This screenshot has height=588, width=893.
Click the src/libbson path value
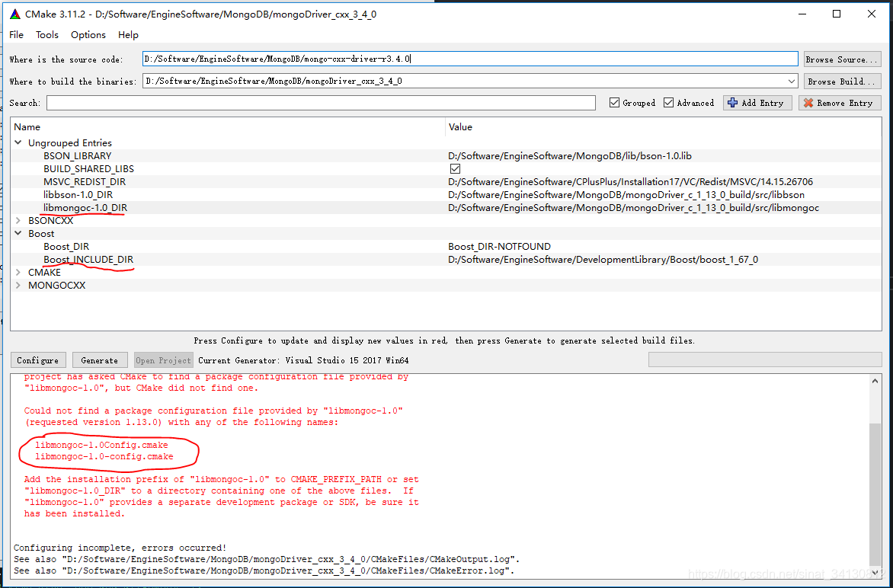(x=626, y=195)
